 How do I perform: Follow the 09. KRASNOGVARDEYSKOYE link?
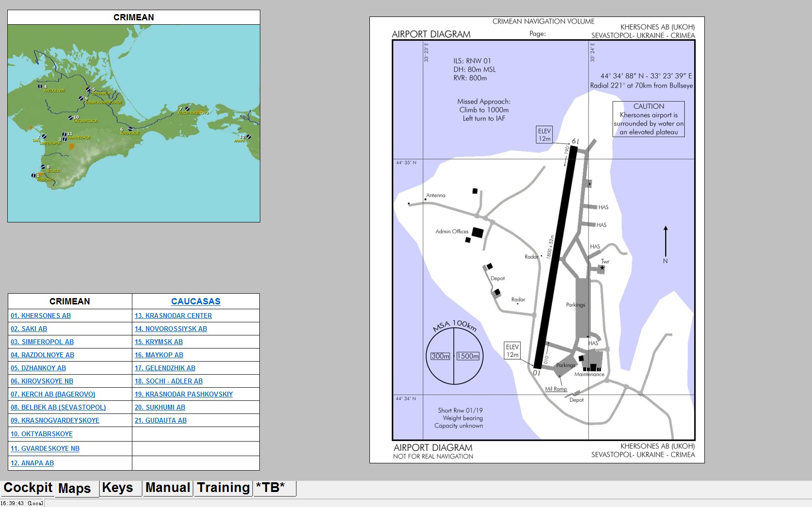pos(55,420)
